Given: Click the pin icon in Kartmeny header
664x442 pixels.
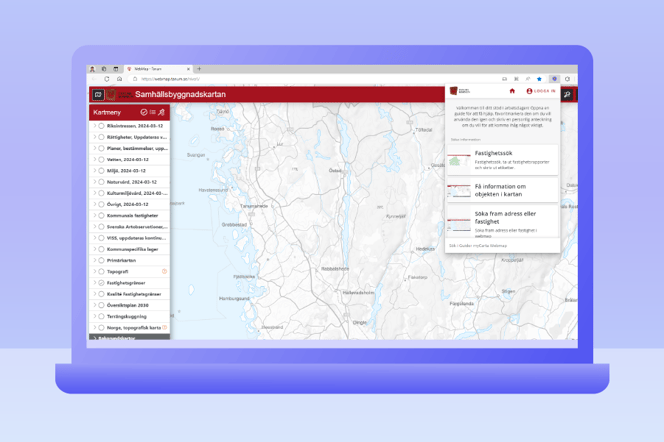Looking at the screenshot, I should [x=161, y=112].
